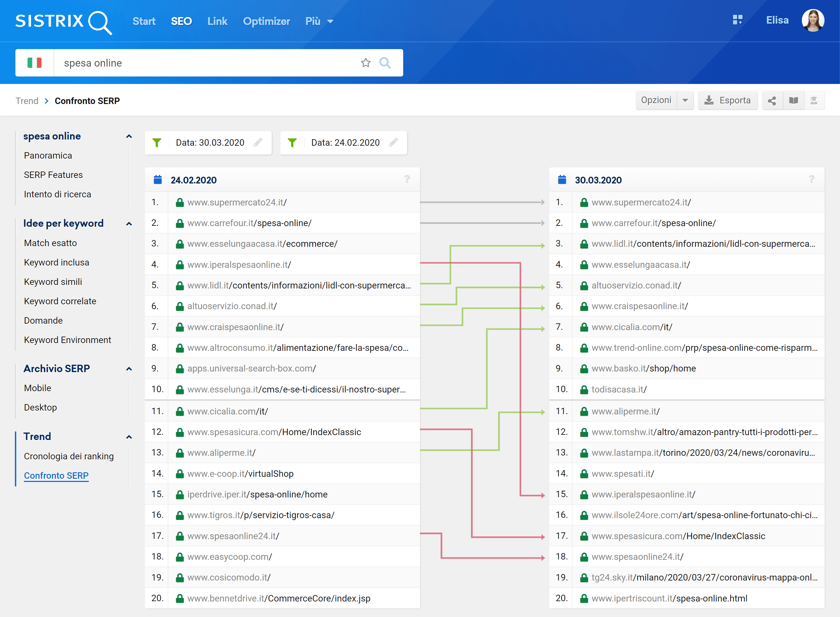
Task: Click the Esporta button
Action: tap(728, 100)
